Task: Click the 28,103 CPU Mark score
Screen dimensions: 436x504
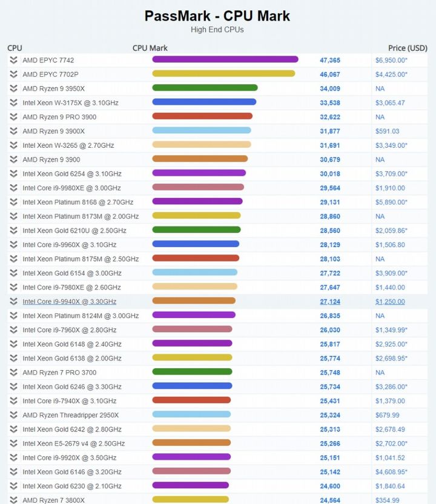Action: pos(330,259)
